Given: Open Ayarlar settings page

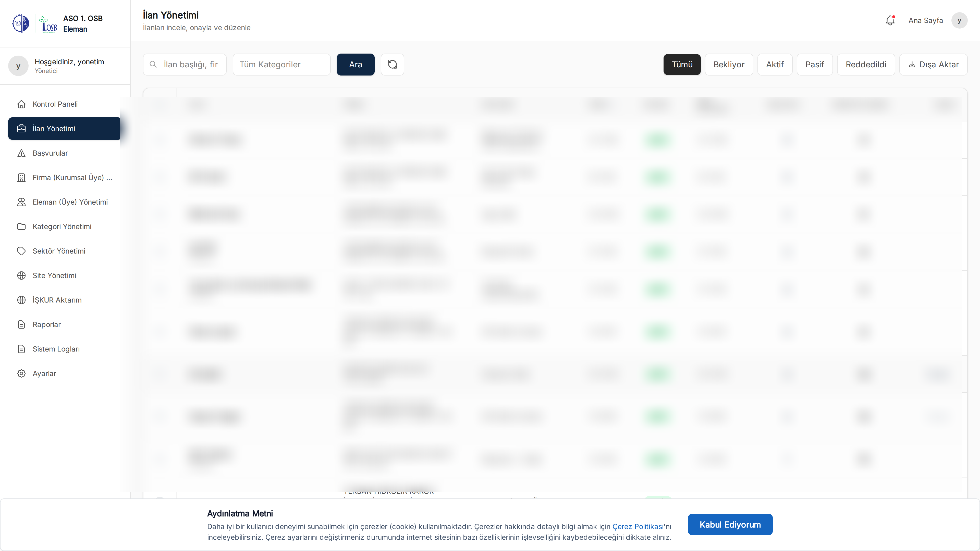Looking at the screenshot, I should point(44,373).
